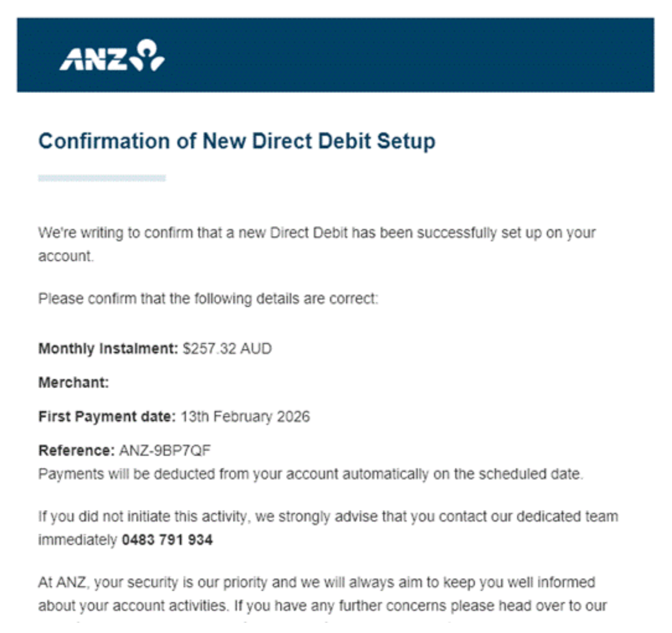This screenshot has height=633, width=672.
Task: Click the word "immediately" before phone number
Action: click(77, 540)
